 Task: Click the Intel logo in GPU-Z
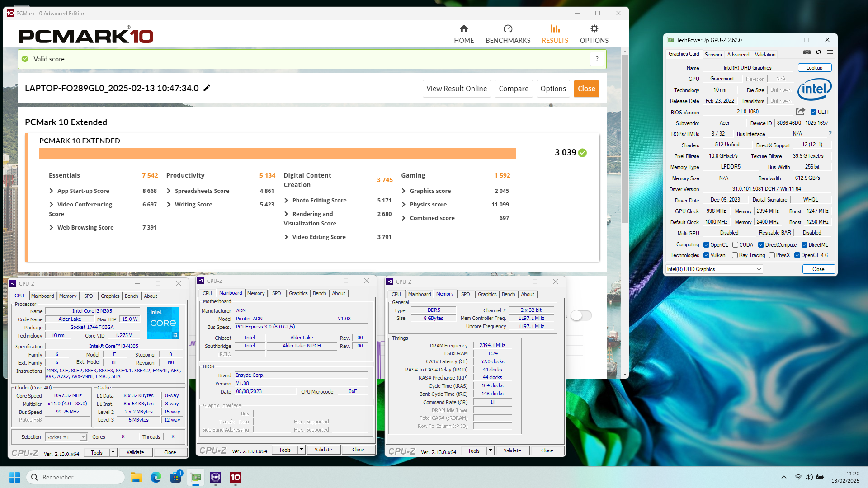tap(814, 89)
